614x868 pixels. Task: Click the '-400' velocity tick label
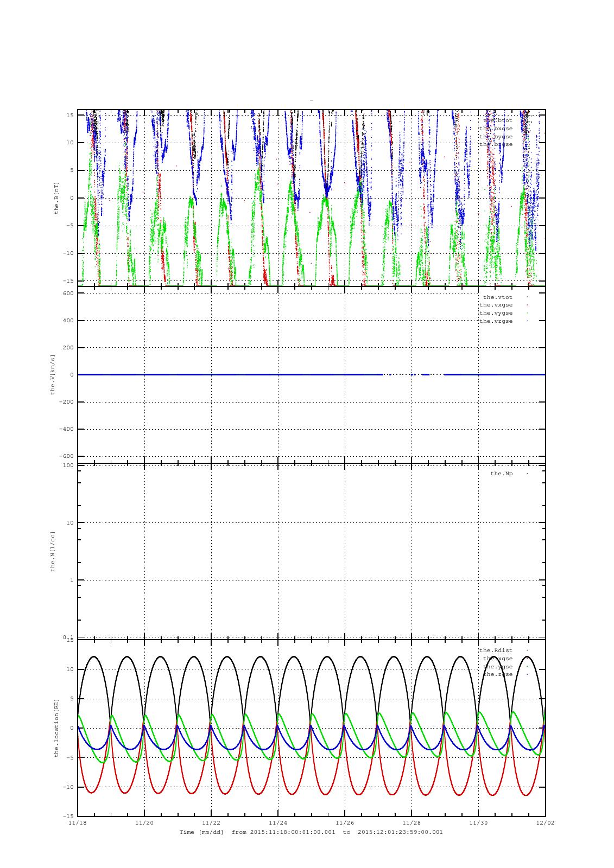pos(66,429)
